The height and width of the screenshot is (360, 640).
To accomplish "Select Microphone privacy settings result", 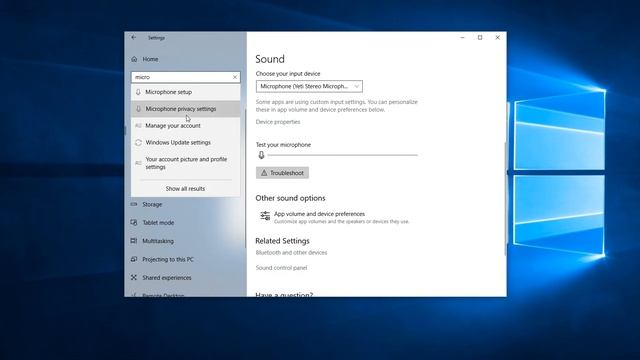I will click(186, 109).
